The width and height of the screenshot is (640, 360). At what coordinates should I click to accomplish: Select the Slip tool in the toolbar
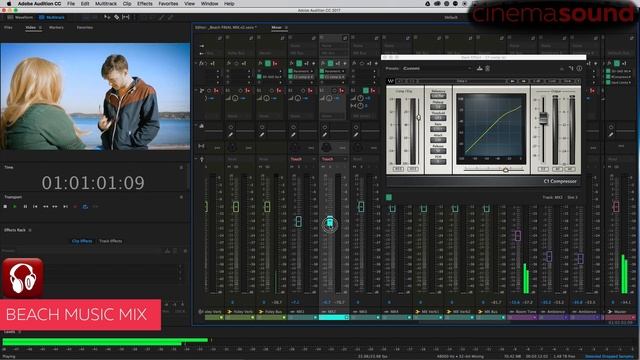tap(126, 18)
